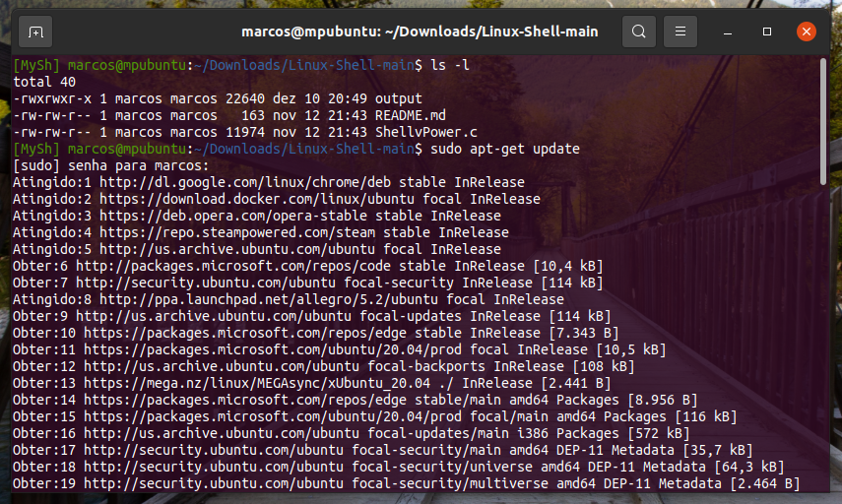This screenshot has height=504, width=842.
Task: Click the Obter:18 focal-security/universe line
Action: (399, 467)
